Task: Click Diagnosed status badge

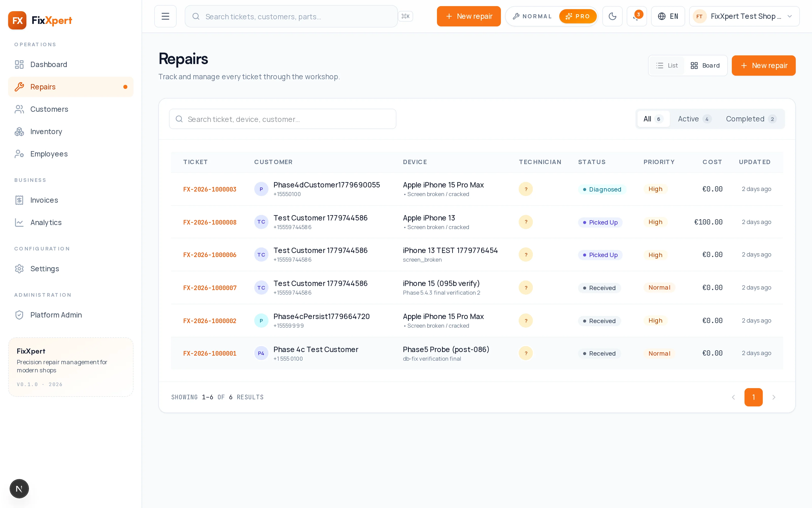Action: click(x=602, y=189)
